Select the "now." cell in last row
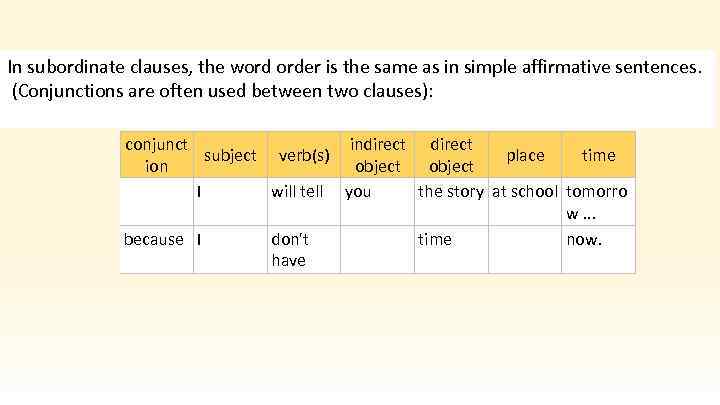Image resolution: width=720 pixels, height=405 pixels. tap(584, 239)
